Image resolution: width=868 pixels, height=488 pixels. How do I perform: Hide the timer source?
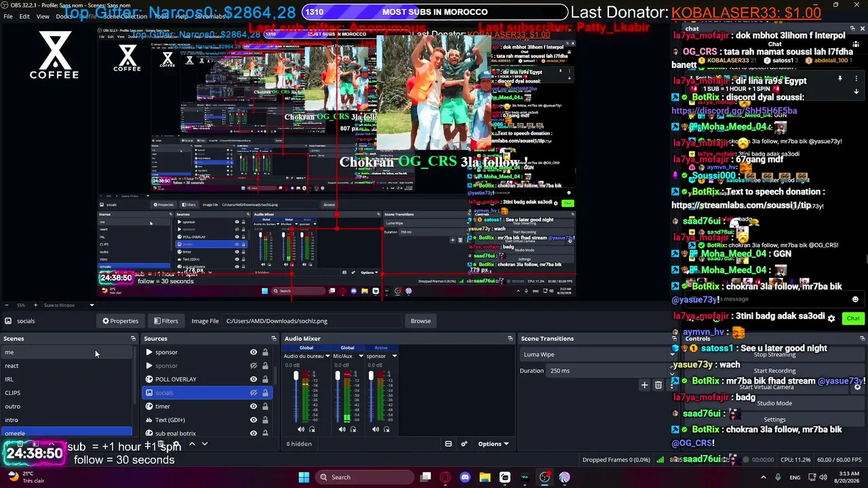tap(254, 406)
